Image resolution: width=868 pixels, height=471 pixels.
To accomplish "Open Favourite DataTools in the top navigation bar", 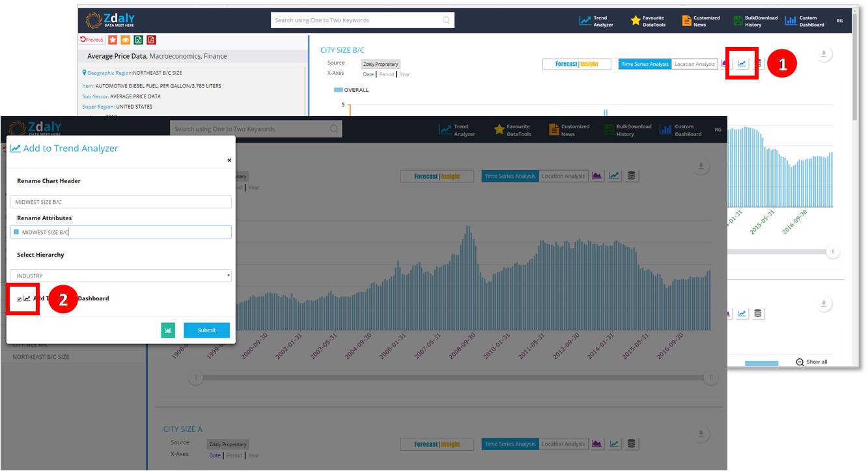I will click(647, 21).
